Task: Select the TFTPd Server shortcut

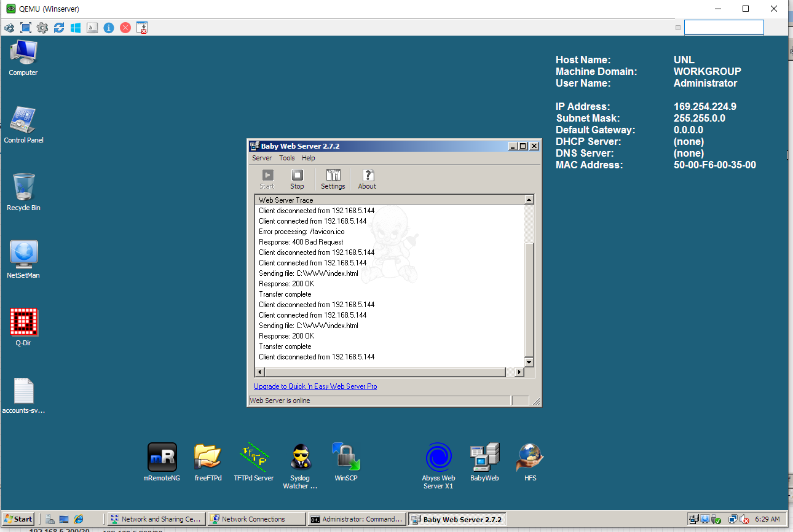Action: click(x=254, y=463)
